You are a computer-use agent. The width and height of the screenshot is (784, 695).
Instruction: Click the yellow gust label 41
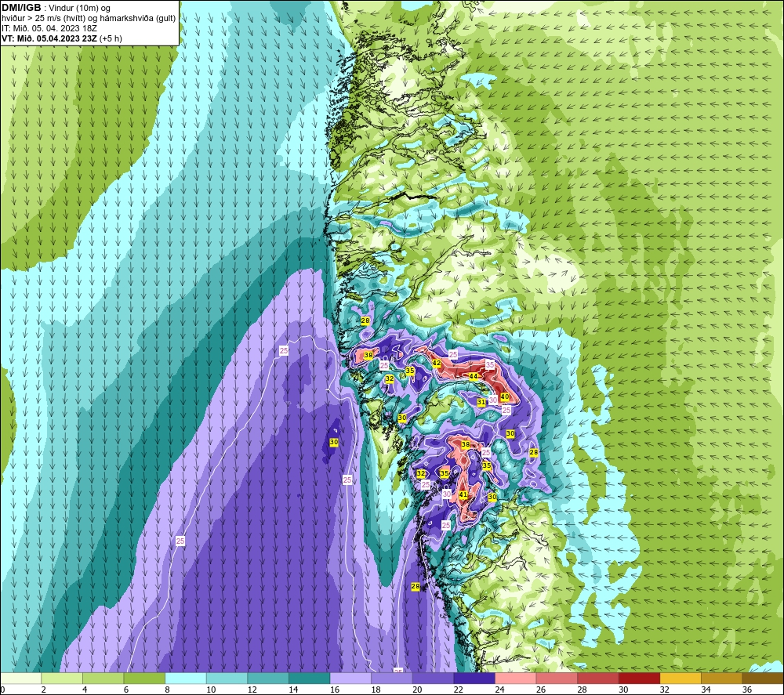click(x=463, y=494)
